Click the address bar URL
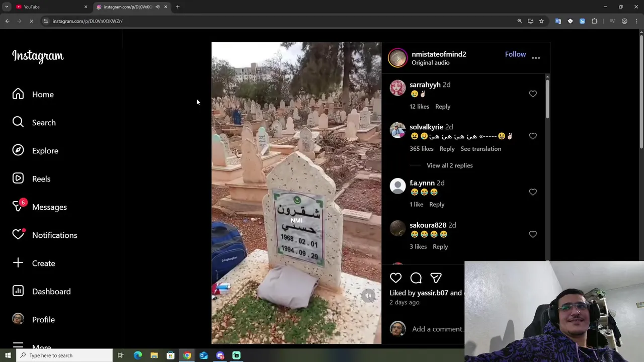 click(x=88, y=21)
